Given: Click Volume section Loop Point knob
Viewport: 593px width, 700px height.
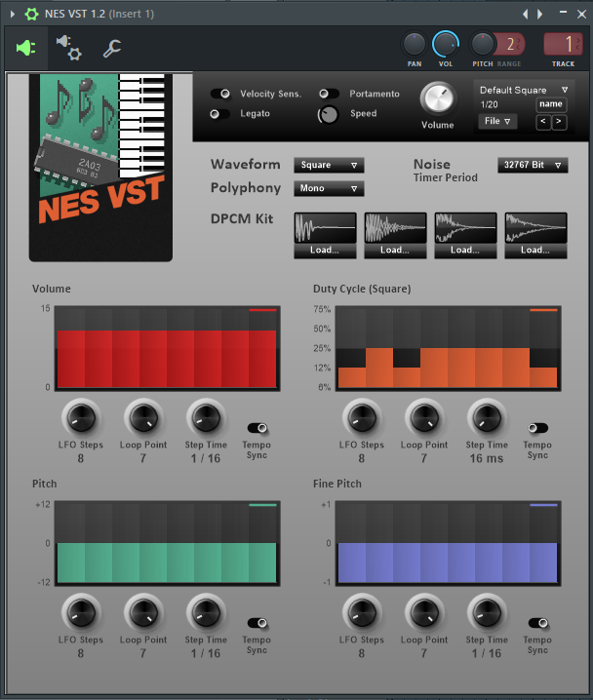Looking at the screenshot, I should [x=143, y=418].
